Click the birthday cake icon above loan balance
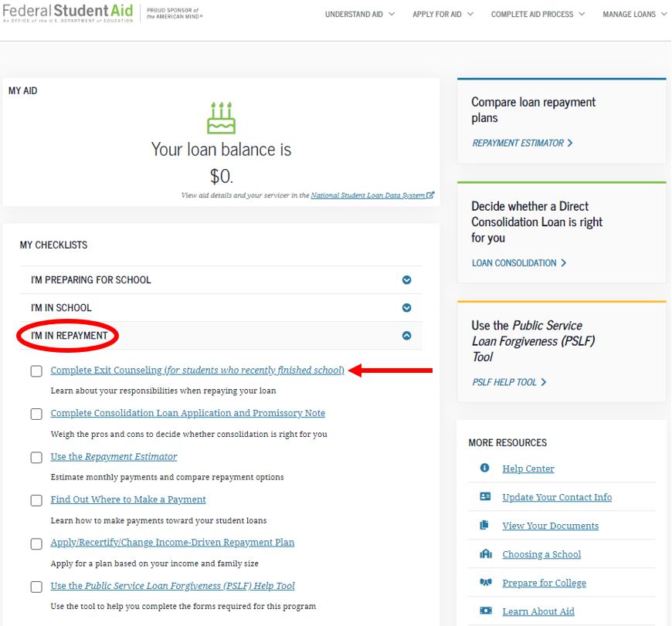Image resolution: width=672 pixels, height=626 pixels. (x=221, y=118)
